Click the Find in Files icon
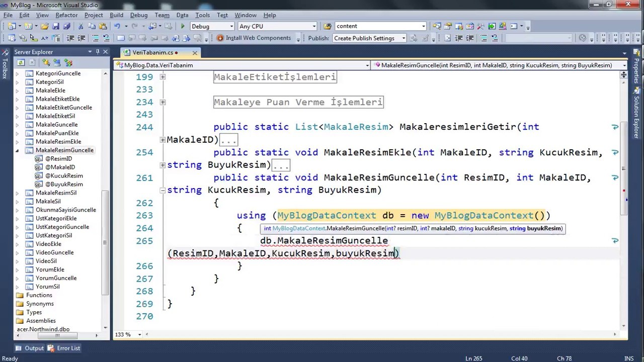This screenshot has height=362, width=644. coord(328,26)
